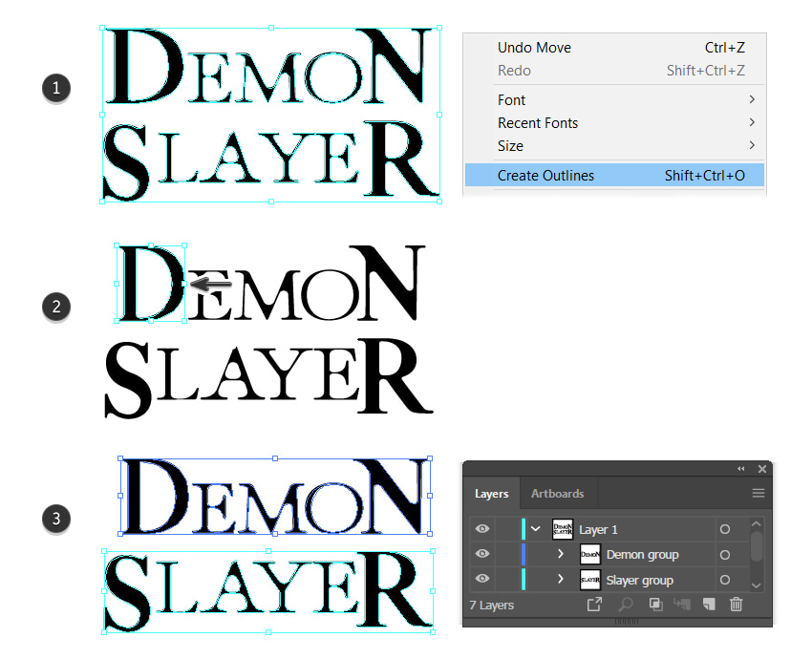Click the Delete Selection trash icon
This screenshot has width=812, height=659.
pos(736,605)
